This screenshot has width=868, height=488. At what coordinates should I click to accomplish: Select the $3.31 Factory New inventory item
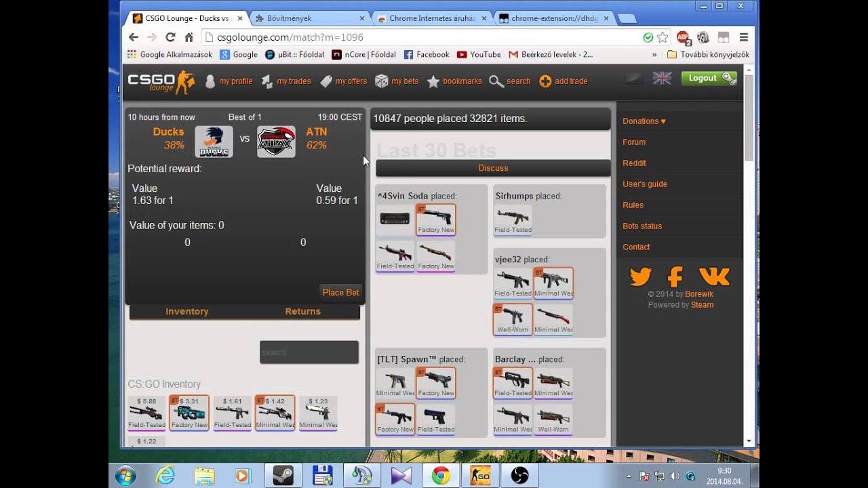coord(189,413)
